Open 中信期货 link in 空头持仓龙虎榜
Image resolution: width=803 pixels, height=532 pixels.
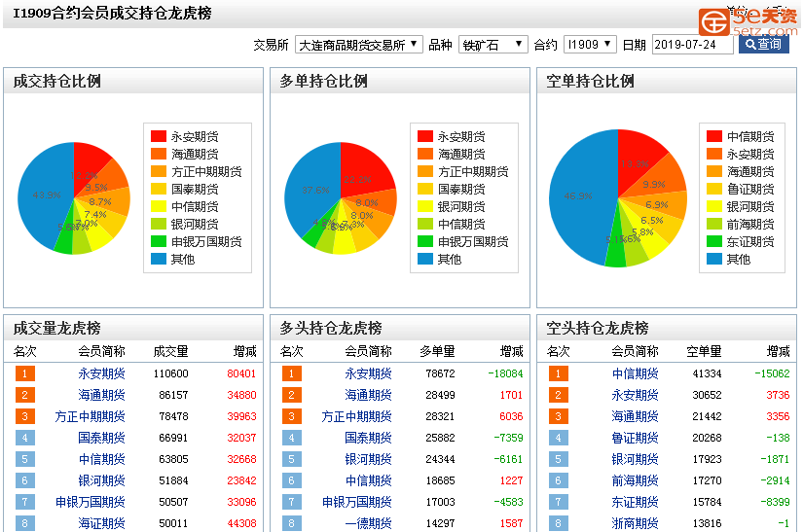[635, 373]
